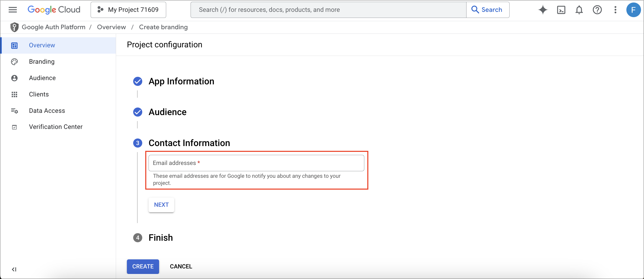This screenshot has height=279, width=644.
Task: Collapse the sidebar navigation panel
Action: (14, 269)
